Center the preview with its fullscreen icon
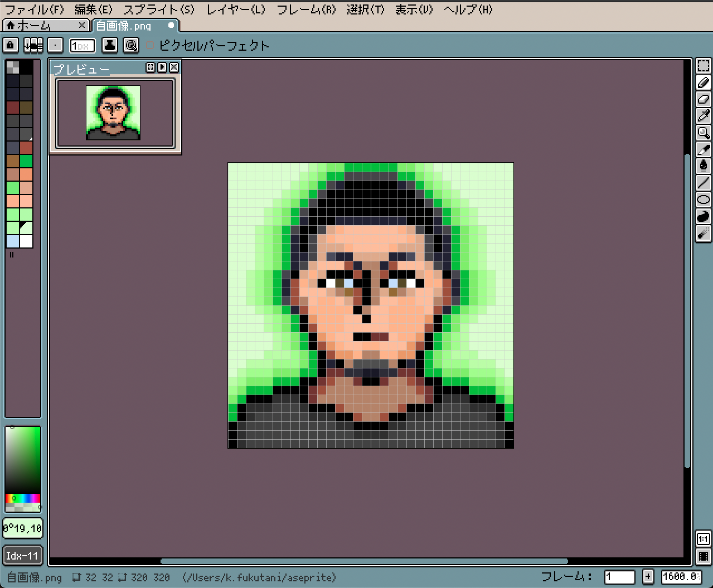The height and width of the screenshot is (588, 713). [x=150, y=67]
